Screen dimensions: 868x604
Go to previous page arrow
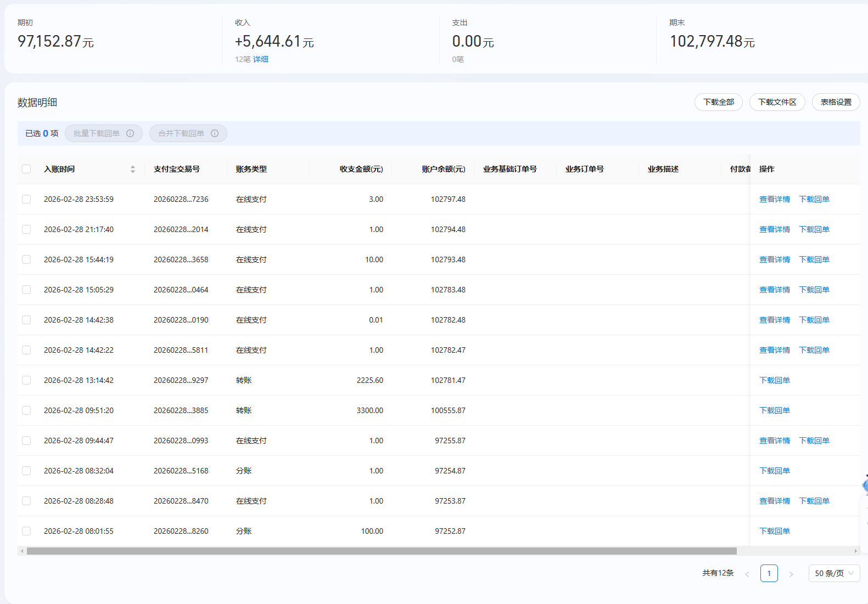(747, 574)
